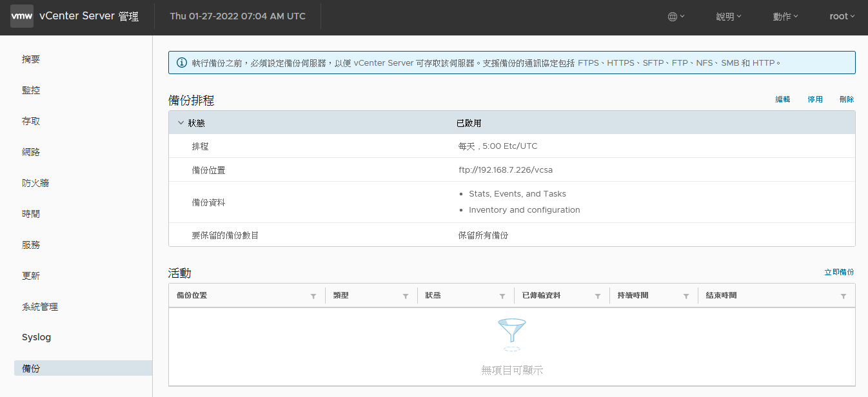This screenshot has height=397, width=868.
Task: Click Stats, Events, and Tasks item
Action: click(517, 194)
